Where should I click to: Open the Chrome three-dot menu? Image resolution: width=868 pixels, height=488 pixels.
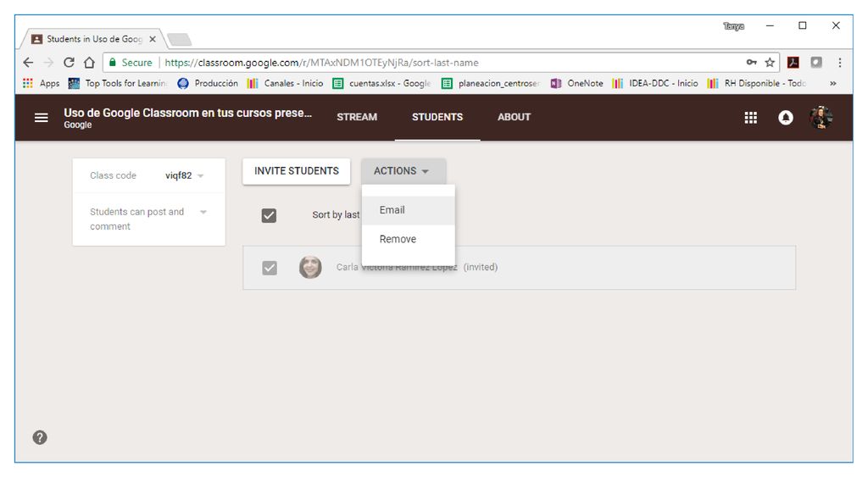tap(840, 63)
